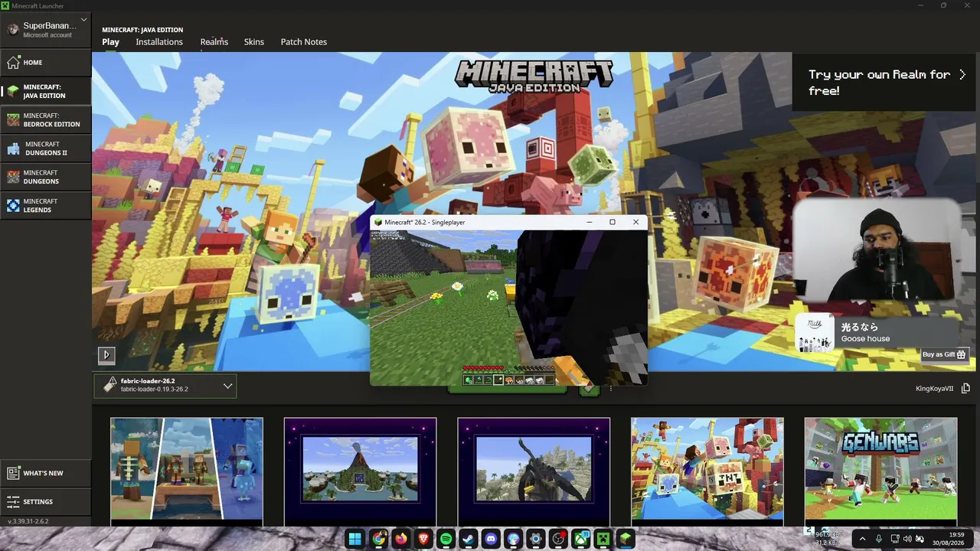Switch to the Installations tab
The image size is (980, 551).
coord(159,42)
